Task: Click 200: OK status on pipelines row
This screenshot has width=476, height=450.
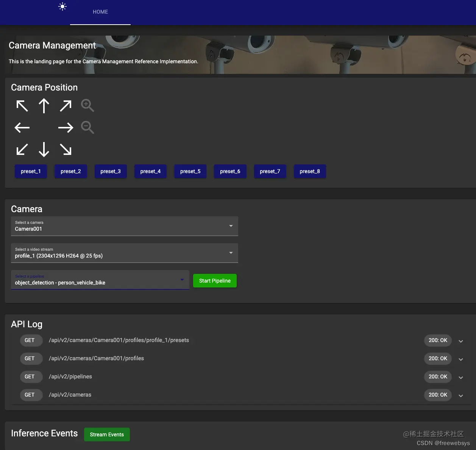Action: click(x=438, y=377)
